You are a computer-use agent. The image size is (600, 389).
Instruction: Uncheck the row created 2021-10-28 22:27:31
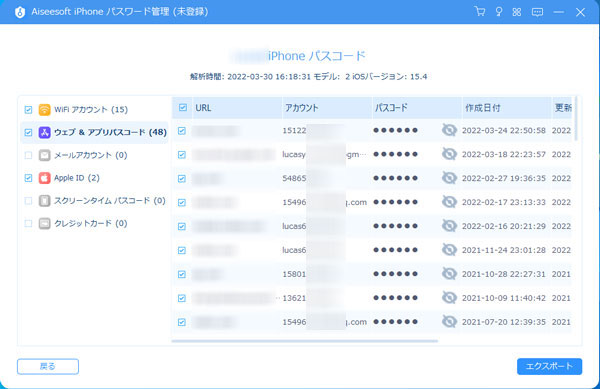(x=182, y=274)
